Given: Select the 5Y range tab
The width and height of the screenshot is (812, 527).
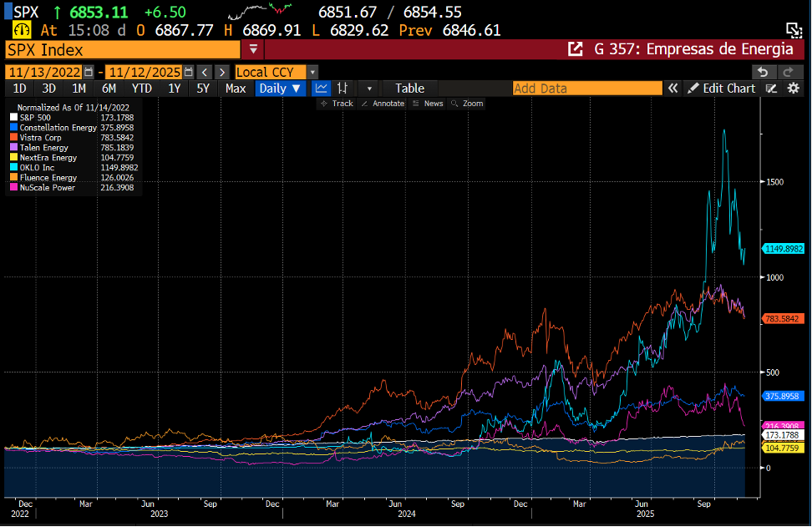Looking at the screenshot, I should [203, 89].
